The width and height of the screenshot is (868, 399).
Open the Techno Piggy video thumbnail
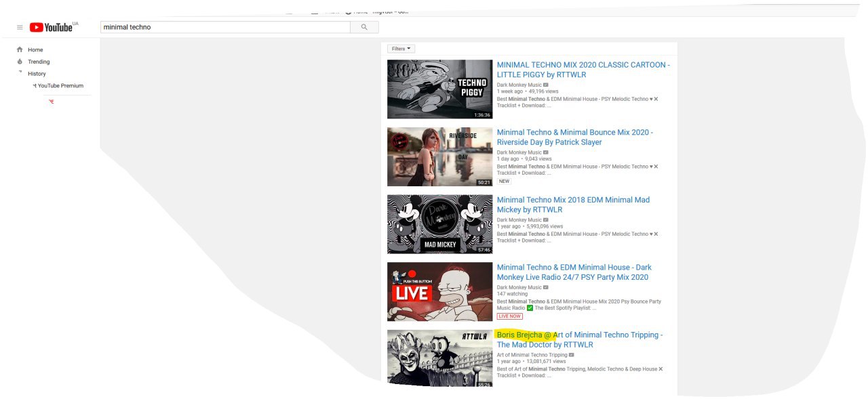(x=439, y=89)
